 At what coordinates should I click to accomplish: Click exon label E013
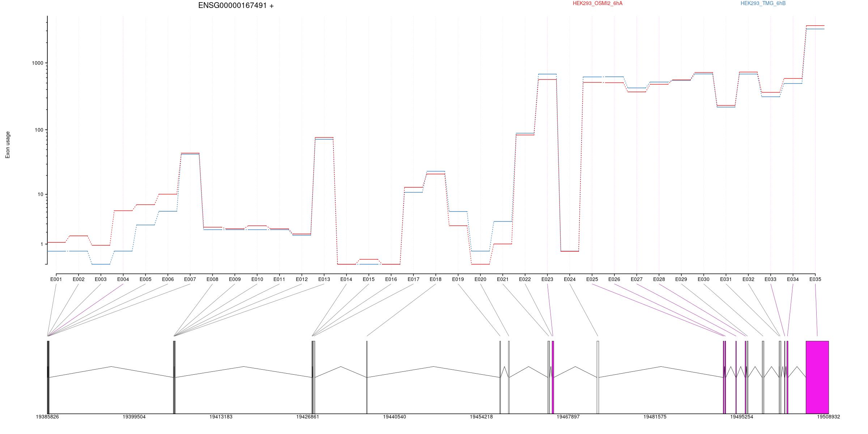pos(324,279)
